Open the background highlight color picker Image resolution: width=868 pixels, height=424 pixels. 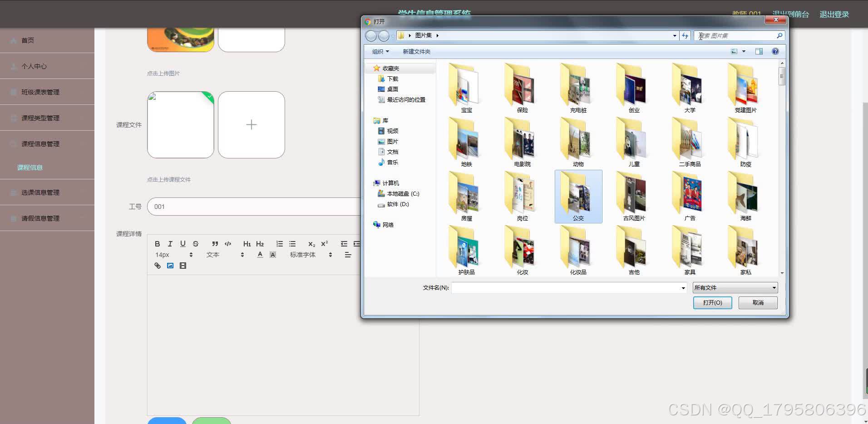pos(273,255)
